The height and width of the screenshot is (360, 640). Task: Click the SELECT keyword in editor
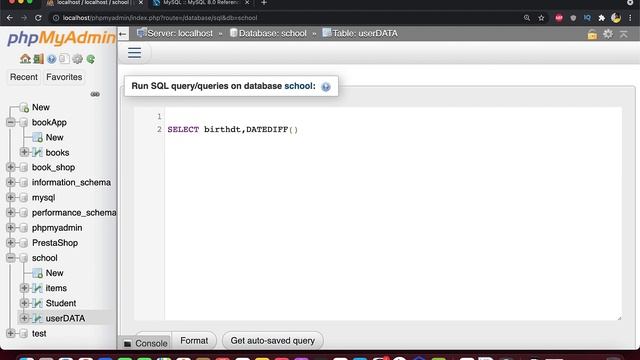(183, 129)
